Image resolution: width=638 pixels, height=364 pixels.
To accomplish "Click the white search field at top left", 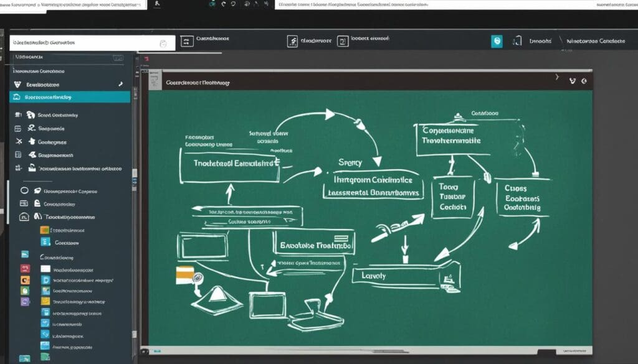I will 84,44.
